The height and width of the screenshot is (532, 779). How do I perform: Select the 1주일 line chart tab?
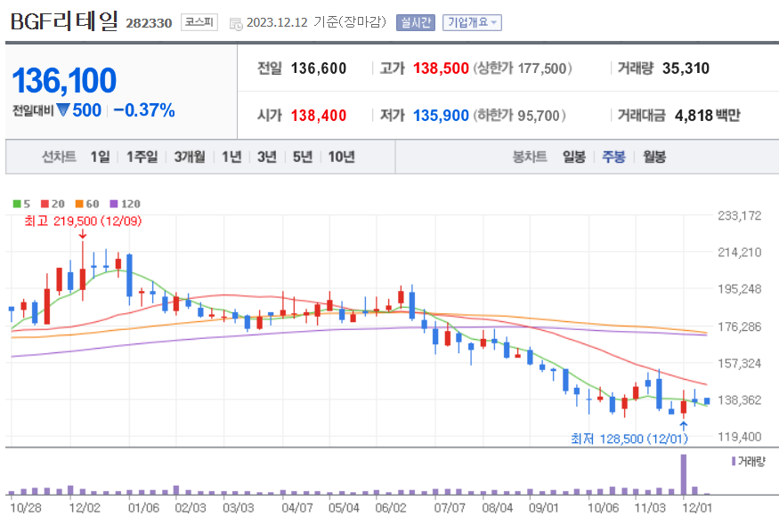pyautogui.click(x=142, y=157)
